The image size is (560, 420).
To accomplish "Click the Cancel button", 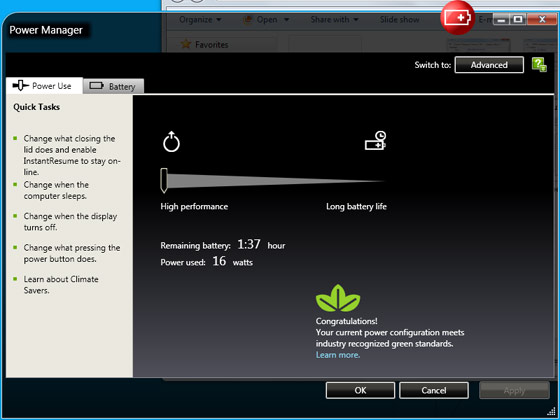I will [x=434, y=390].
